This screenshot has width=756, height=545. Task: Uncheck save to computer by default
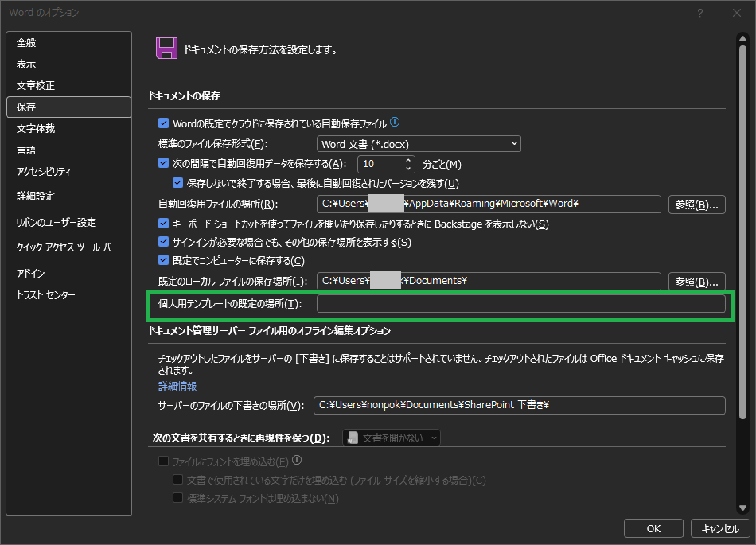tap(163, 260)
